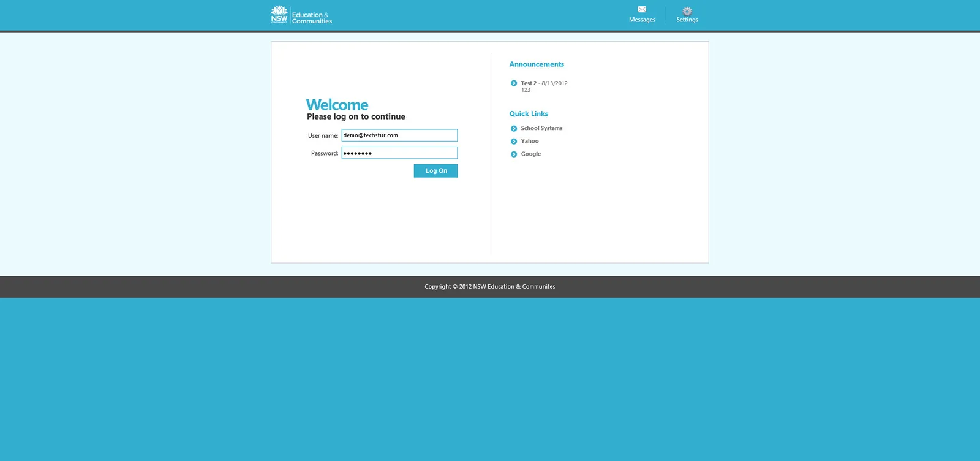
Task: Click the copyright footer text
Action: point(490,287)
